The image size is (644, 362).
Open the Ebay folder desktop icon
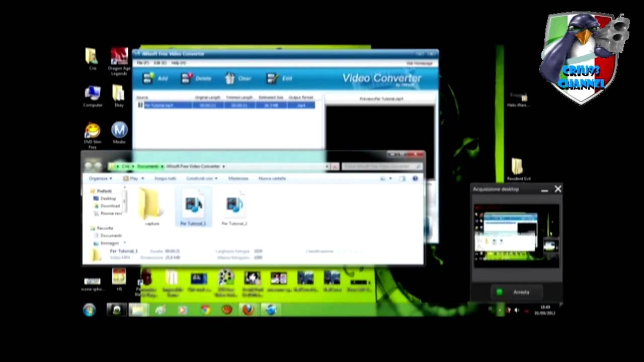pos(119,97)
